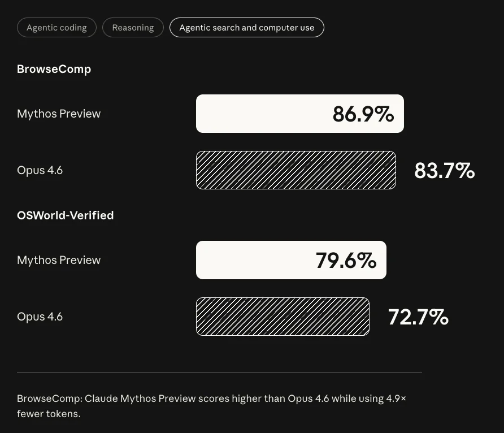Screen dimensions: 504x433
Task: Click Opus 4.6 label under BrowseComp
Action: 40,170
